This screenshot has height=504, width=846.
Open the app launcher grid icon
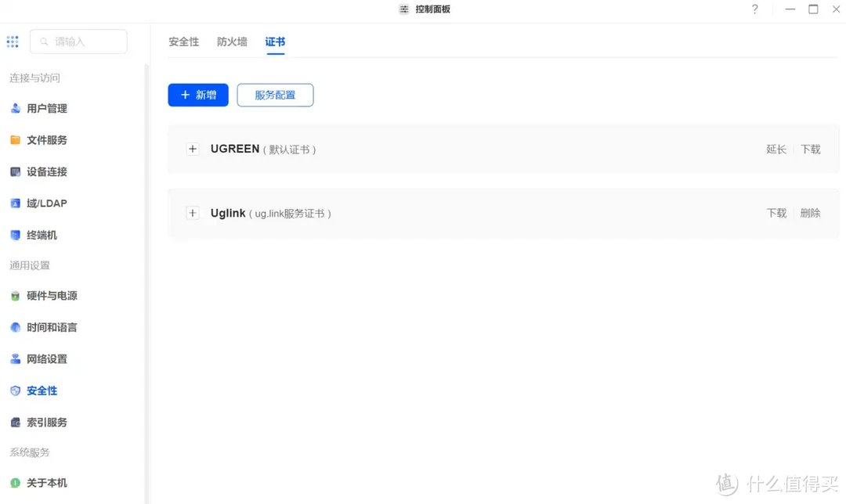tap(13, 41)
